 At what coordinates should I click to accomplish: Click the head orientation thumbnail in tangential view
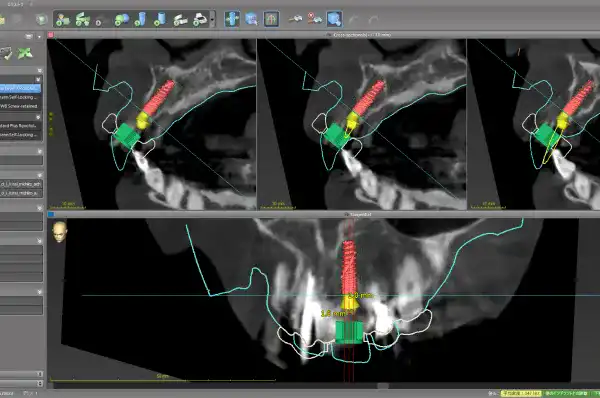pyautogui.click(x=60, y=232)
